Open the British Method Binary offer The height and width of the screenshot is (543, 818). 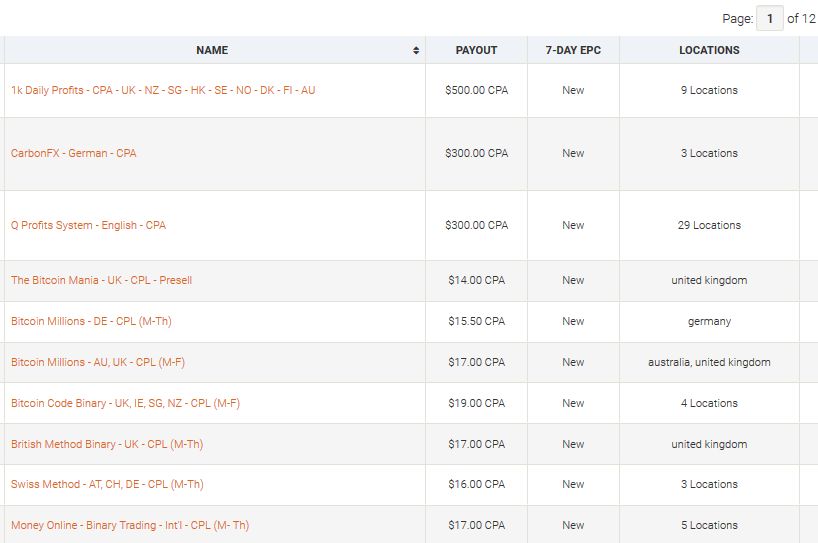click(107, 444)
